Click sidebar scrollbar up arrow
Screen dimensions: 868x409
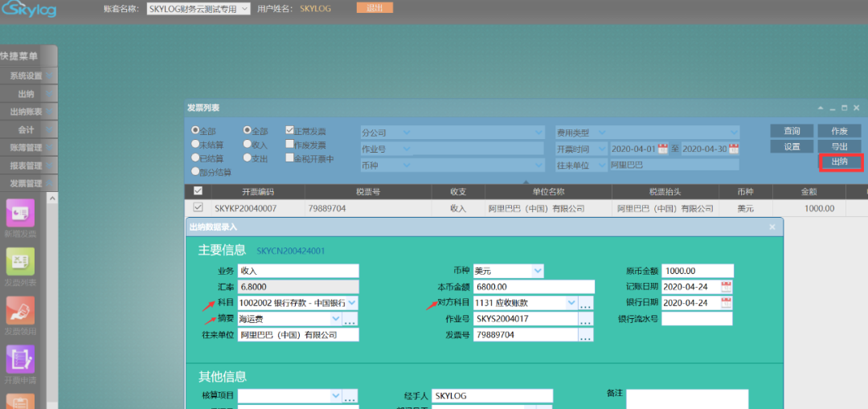[x=51, y=198]
